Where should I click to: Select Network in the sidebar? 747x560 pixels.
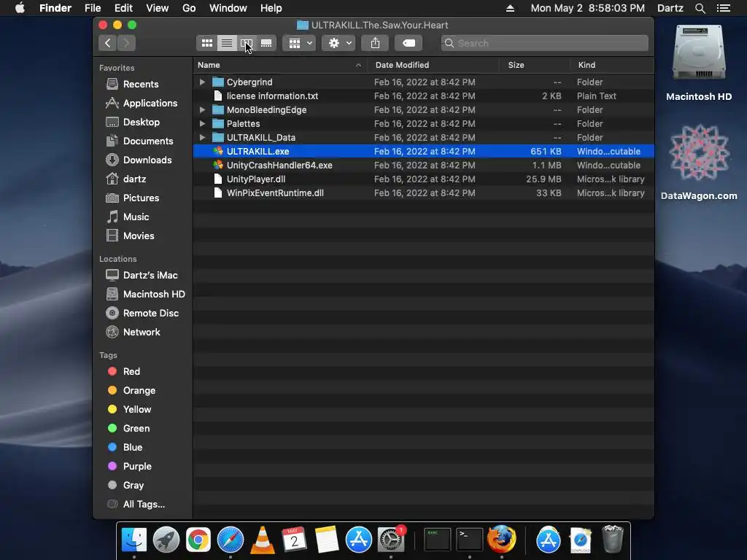(x=142, y=332)
